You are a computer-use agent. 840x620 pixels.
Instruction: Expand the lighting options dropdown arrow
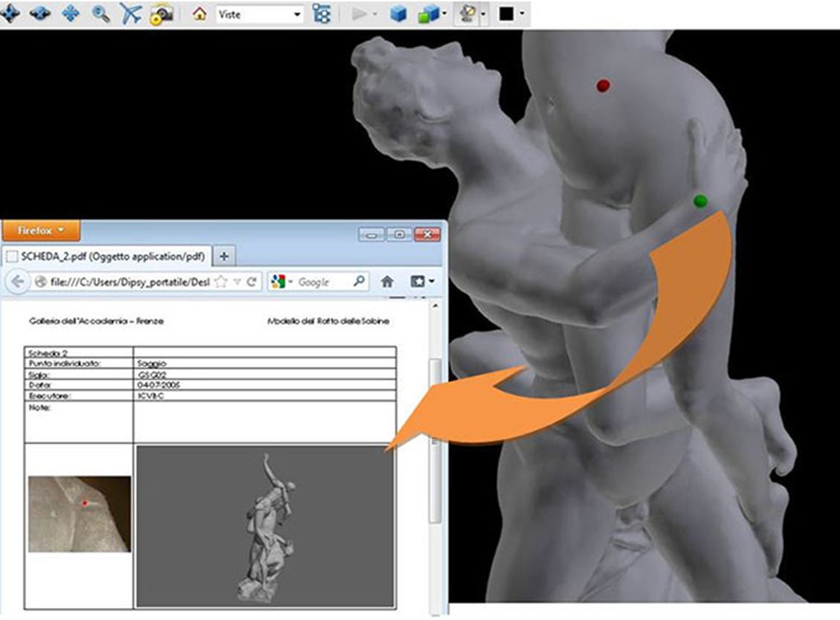484,14
